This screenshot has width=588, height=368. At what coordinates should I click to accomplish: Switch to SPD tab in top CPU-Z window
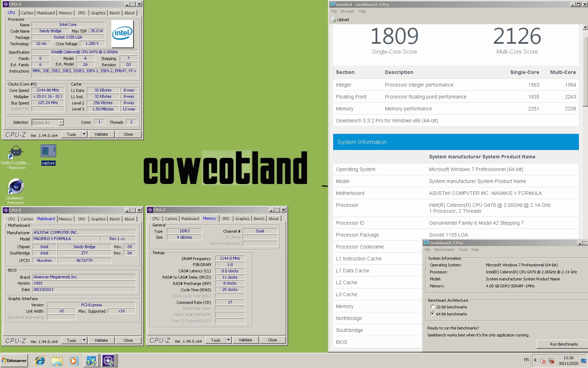pyautogui.click(x=82, y=13)
